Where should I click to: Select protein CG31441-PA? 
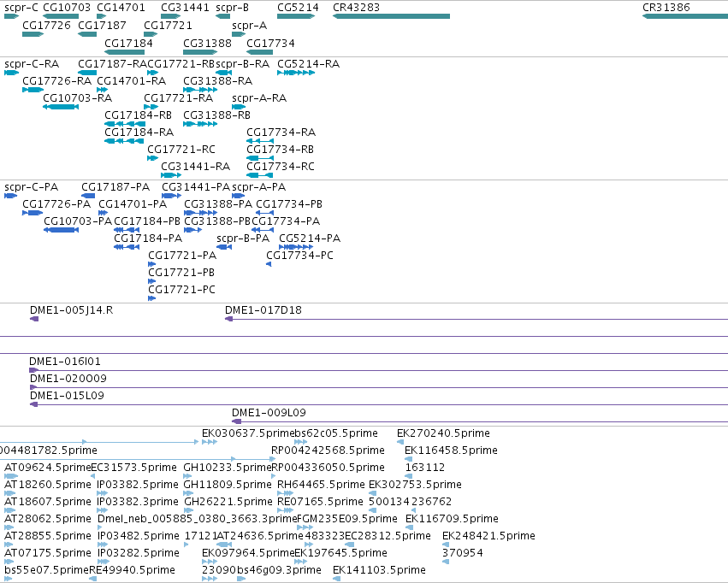pos(196,187)
